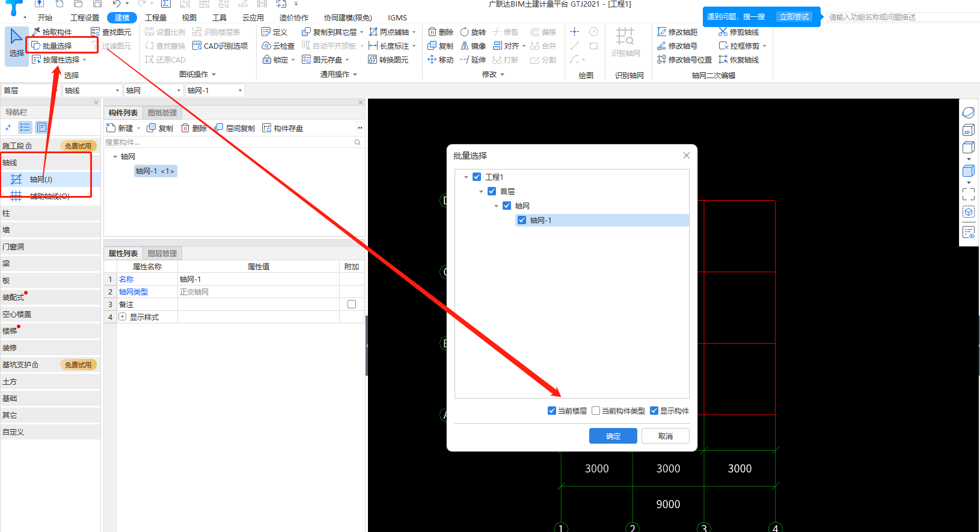Open the 查找图元 find element tool
This screenshot has width=980, height=532.
[x=111, y=32]
